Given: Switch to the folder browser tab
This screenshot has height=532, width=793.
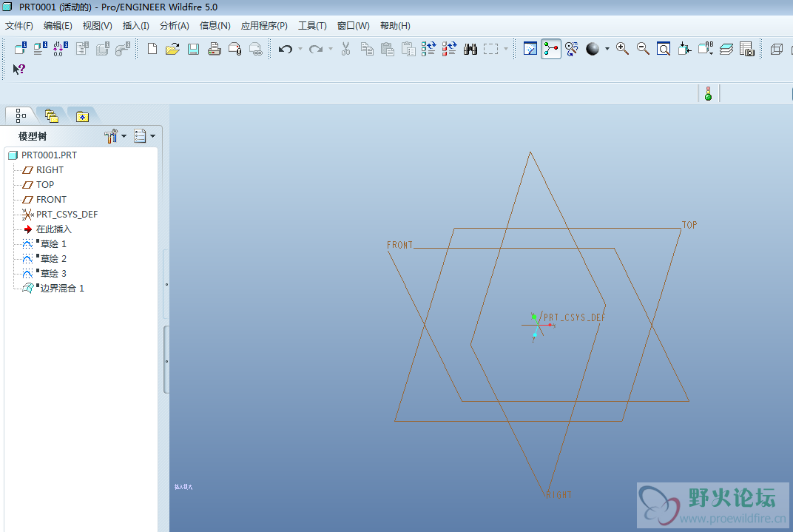Looking at the screenshot, I should (x=51, y=116).
